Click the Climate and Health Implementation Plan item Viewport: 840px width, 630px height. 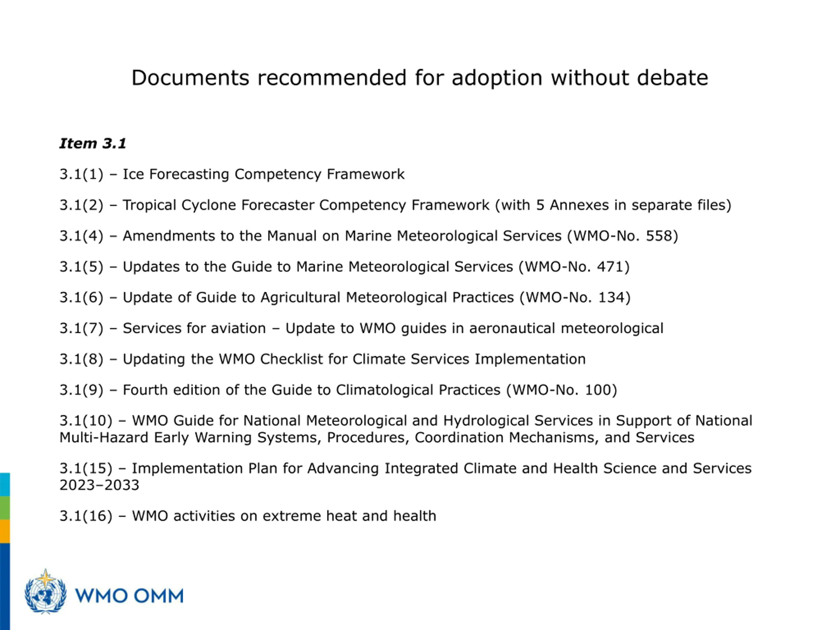tap(406, 476)
